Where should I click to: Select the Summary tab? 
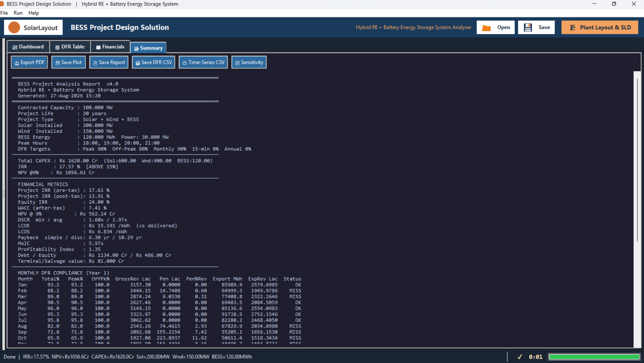[148, 48]
